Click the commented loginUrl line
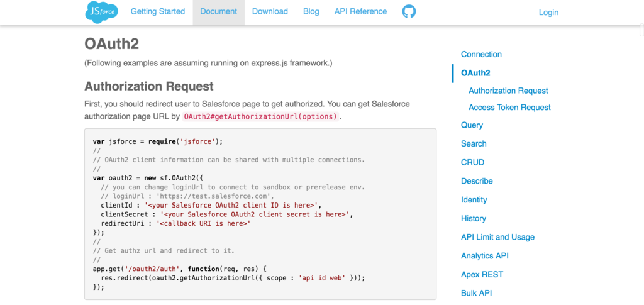The width and height of the screenshot is (644, 305). pos(188,196)
